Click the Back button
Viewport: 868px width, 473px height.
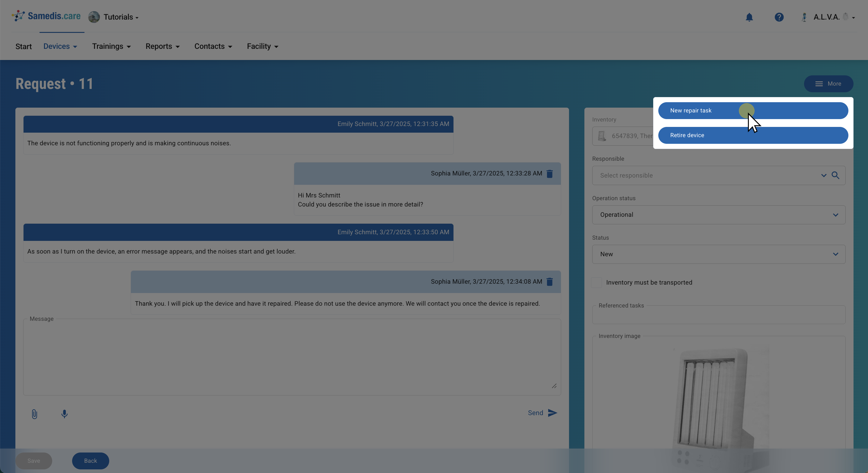point(90,461)
